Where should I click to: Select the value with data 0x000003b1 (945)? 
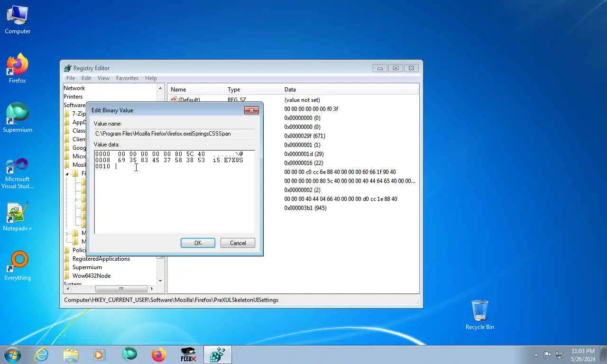click(305, 208)
